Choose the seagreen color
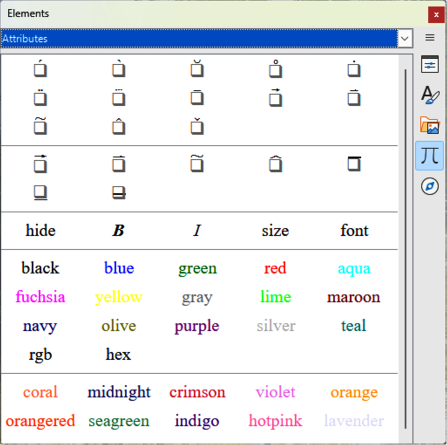The height and width of the screenshot is (445, 447). tap(119, 422)
